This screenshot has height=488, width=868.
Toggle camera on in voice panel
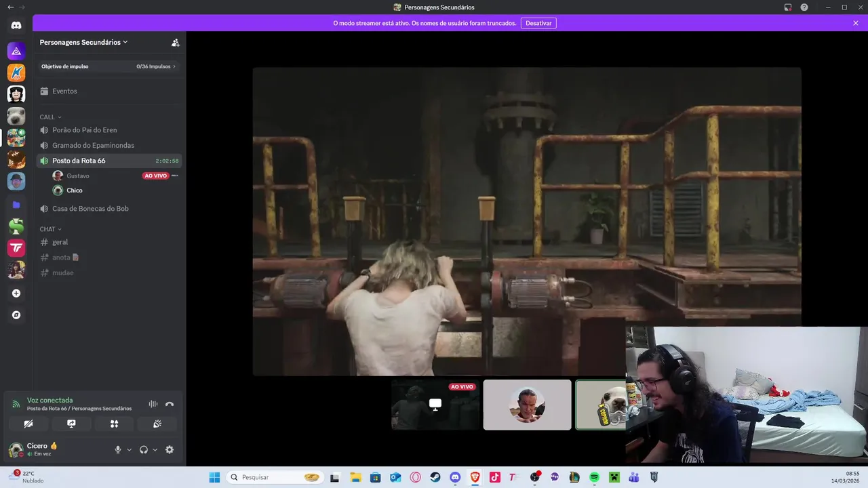pos(28,424)
